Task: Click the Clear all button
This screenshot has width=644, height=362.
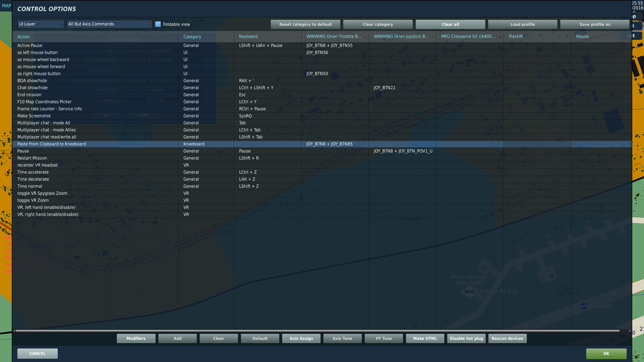Action: (450, 24)
